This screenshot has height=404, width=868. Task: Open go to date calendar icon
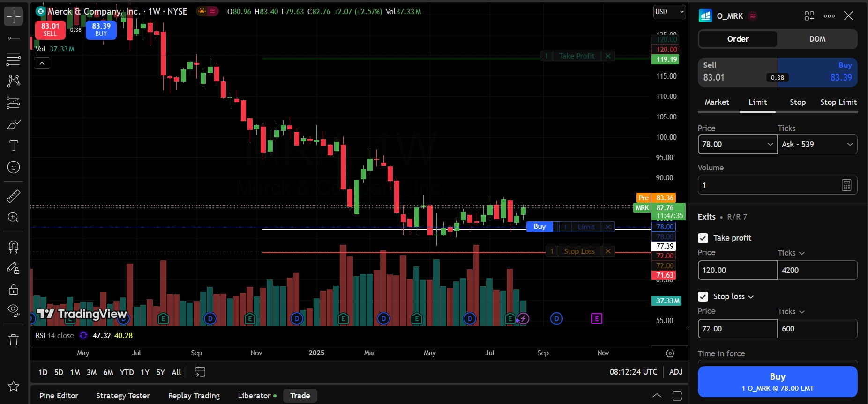[200, 372]
